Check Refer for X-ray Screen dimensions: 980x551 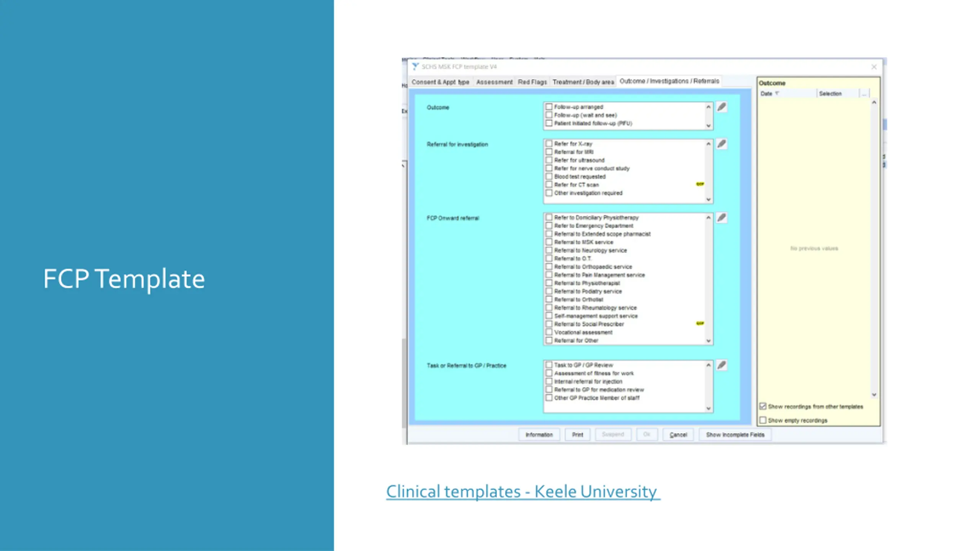pos(549,143)
